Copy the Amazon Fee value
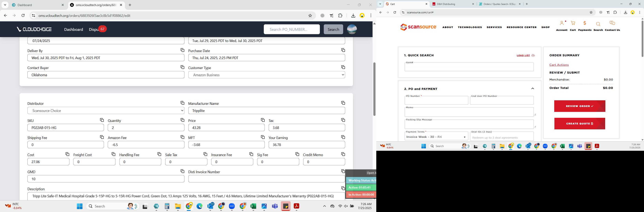Screen dimensions: 644x212 [182, 137]
